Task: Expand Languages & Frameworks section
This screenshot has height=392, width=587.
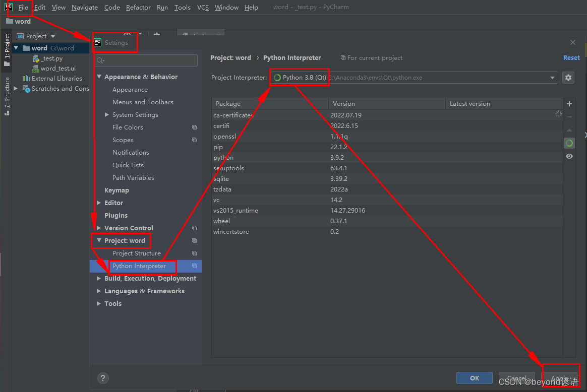Action: [99, 291]
